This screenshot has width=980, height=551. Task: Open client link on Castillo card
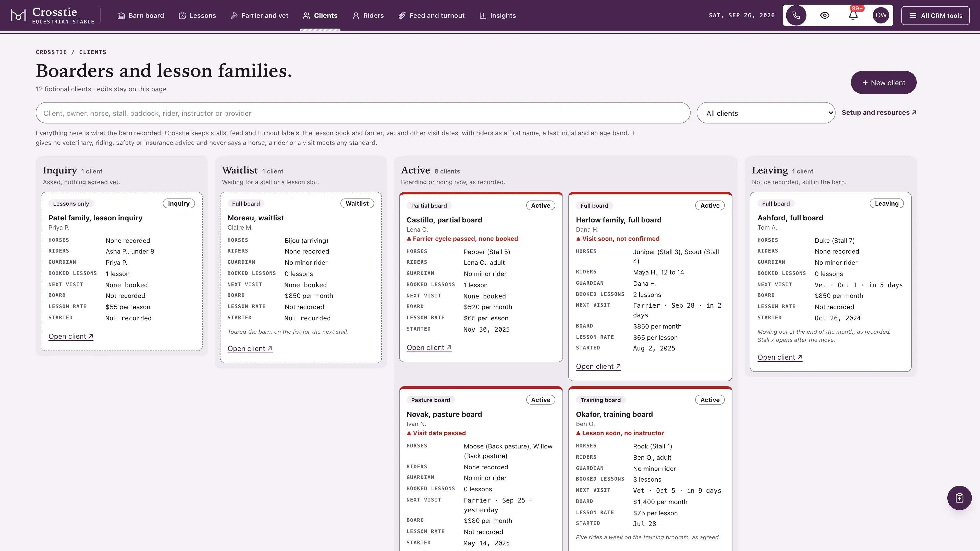pos(429,347)
